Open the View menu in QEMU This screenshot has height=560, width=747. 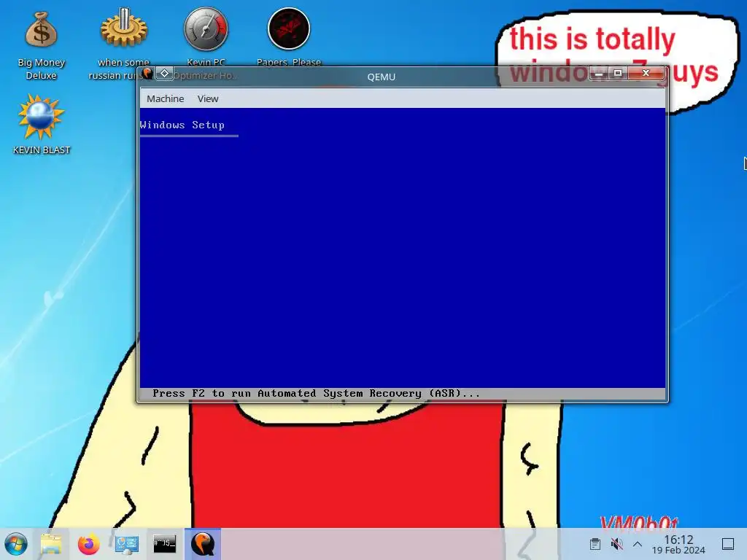pos(208,98)
